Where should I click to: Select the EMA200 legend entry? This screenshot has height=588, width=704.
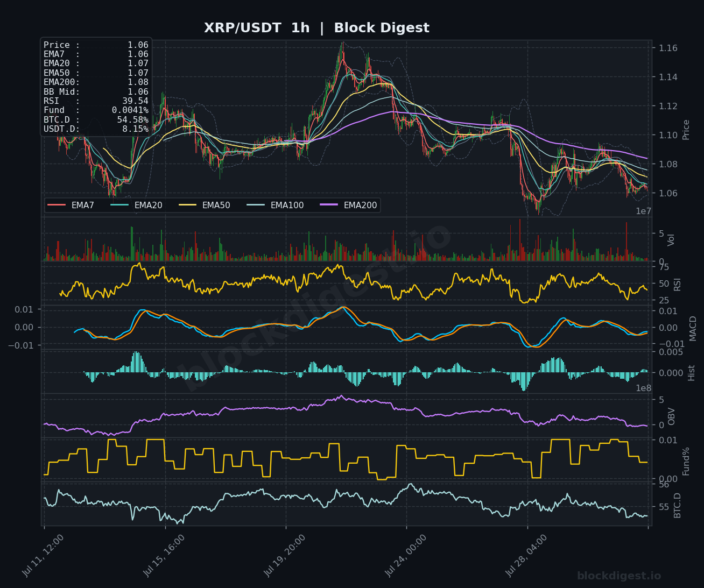[x=348, y=205]
